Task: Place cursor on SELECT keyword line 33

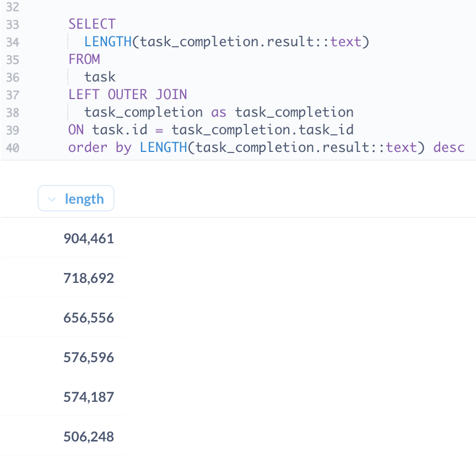Action: pos(92,24)
